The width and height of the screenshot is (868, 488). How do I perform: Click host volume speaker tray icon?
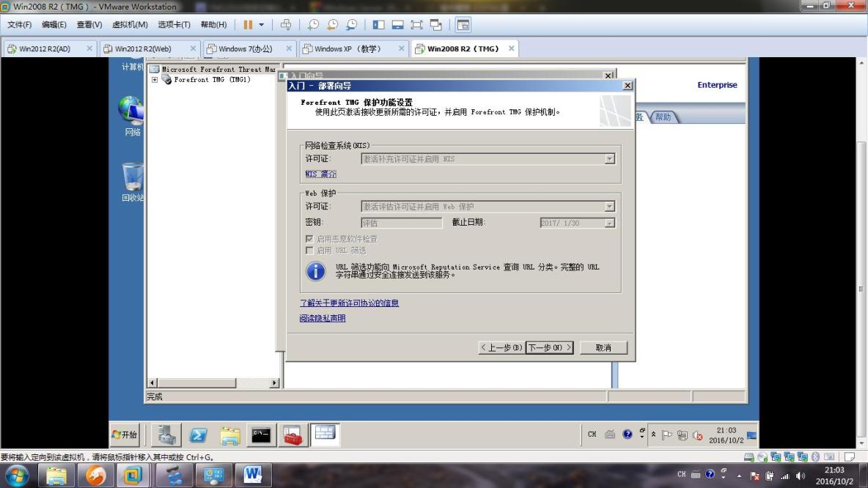[x=801, y=476]
